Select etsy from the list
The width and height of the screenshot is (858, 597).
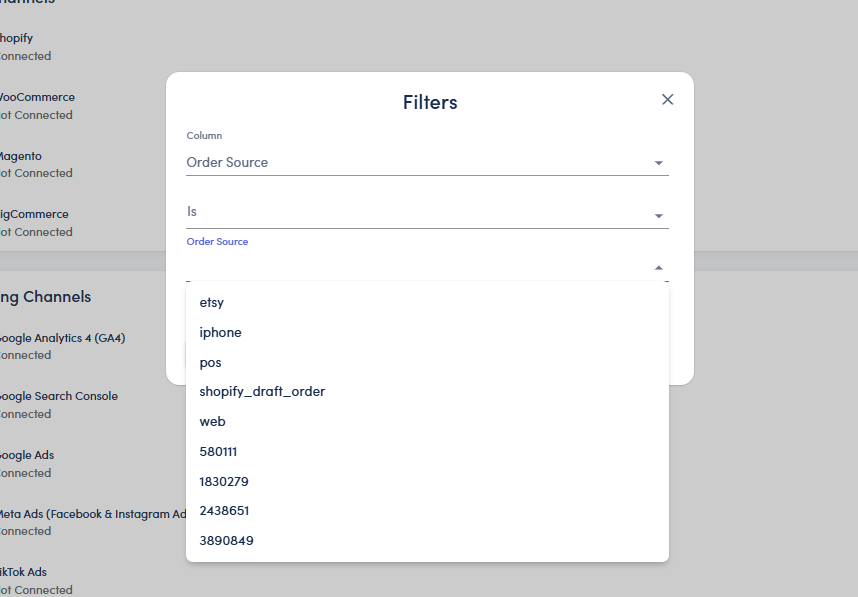click(x=212, y=302)
